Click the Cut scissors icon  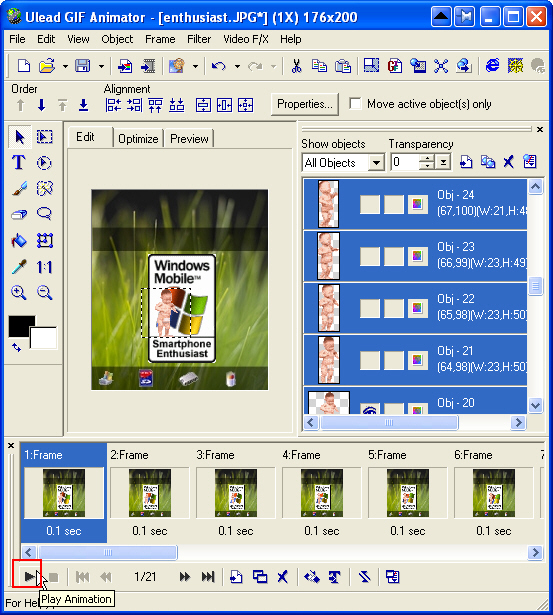[297, 66]
